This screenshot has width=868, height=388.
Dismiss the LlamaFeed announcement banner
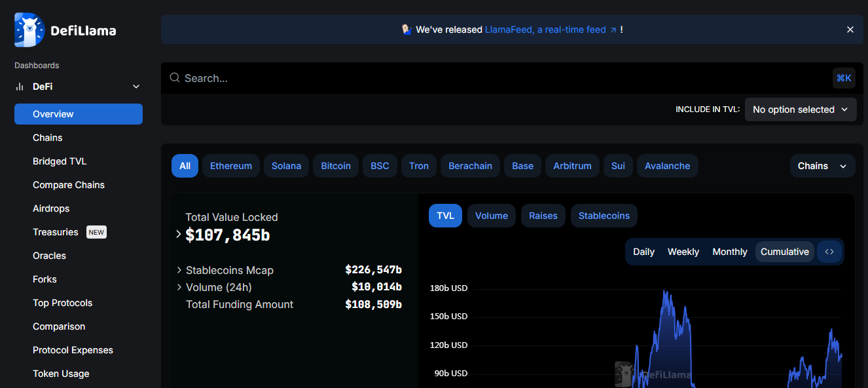850,29
